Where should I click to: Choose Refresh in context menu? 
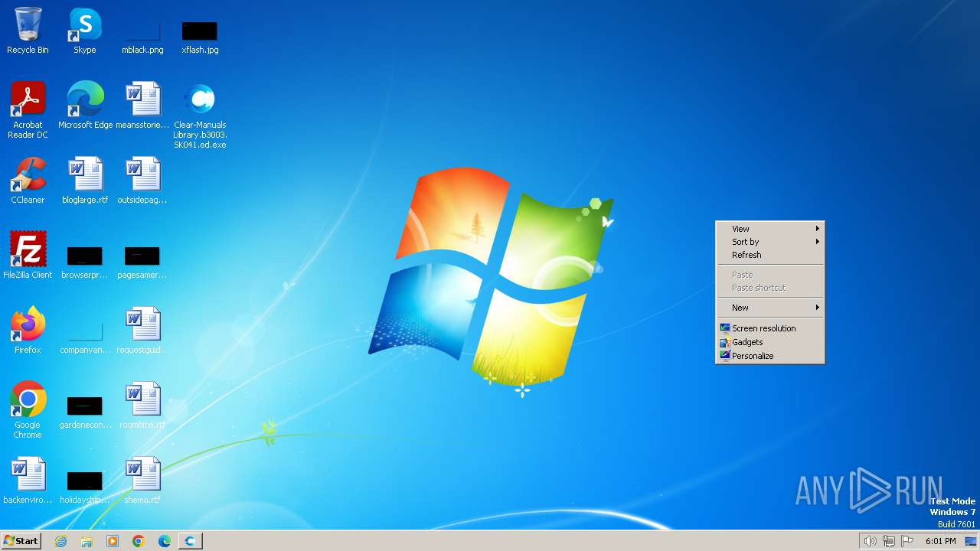[770, 255]
